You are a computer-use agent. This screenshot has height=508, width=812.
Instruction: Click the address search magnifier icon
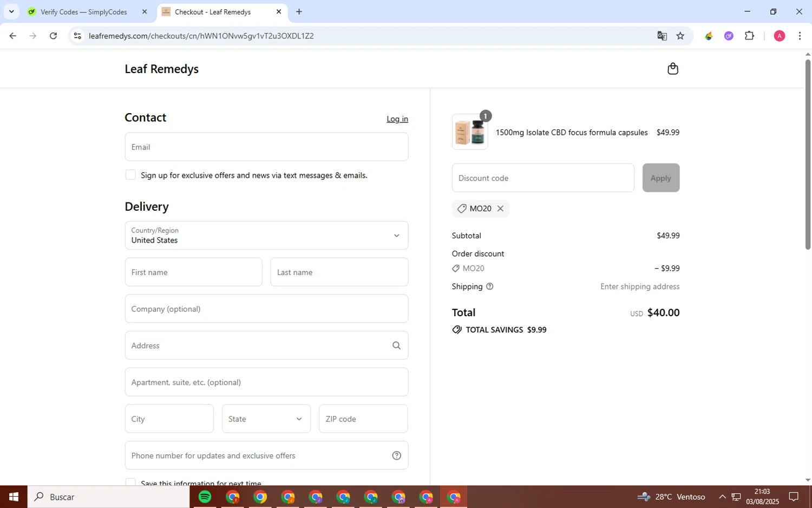396,346
